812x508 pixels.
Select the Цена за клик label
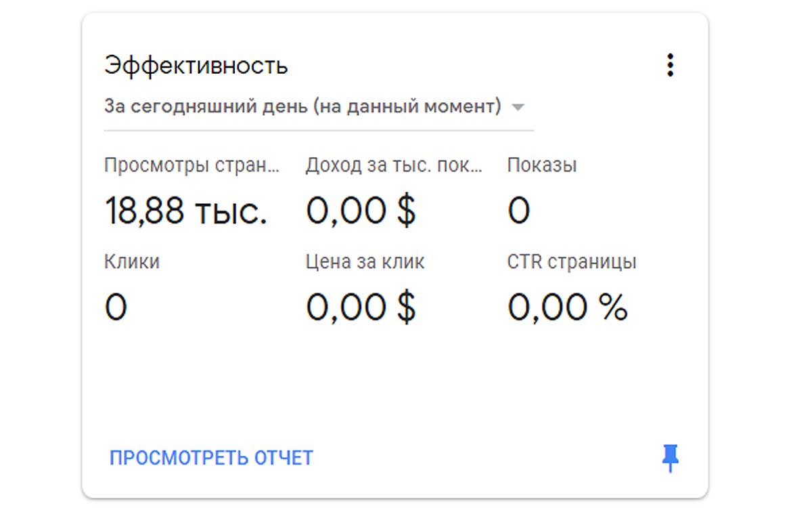point(365,262)
